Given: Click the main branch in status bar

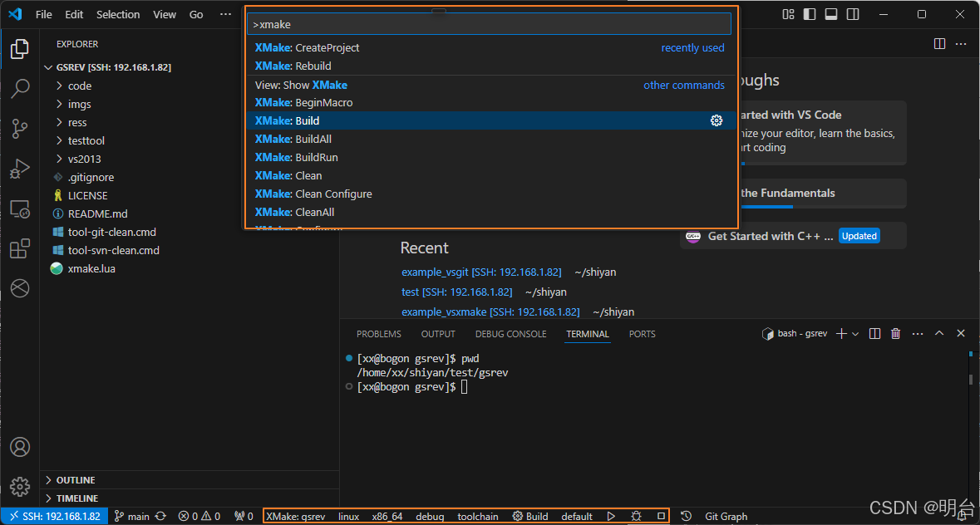Looking at the screenshot, I should (132, 516).
